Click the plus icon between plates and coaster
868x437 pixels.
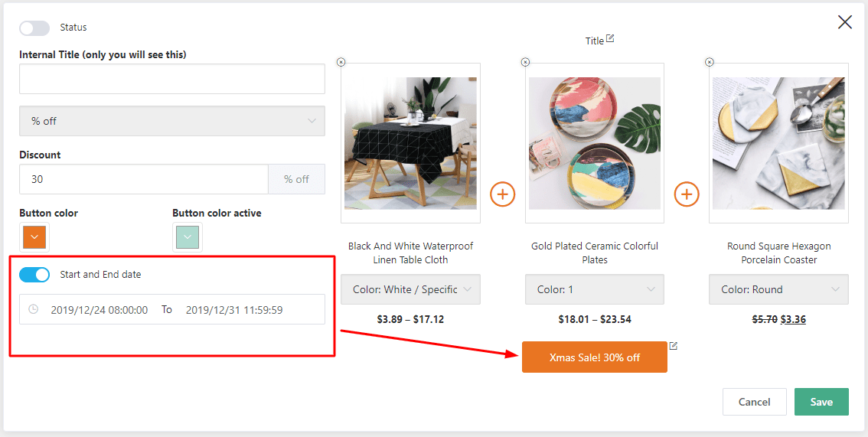tap(687, 194)
